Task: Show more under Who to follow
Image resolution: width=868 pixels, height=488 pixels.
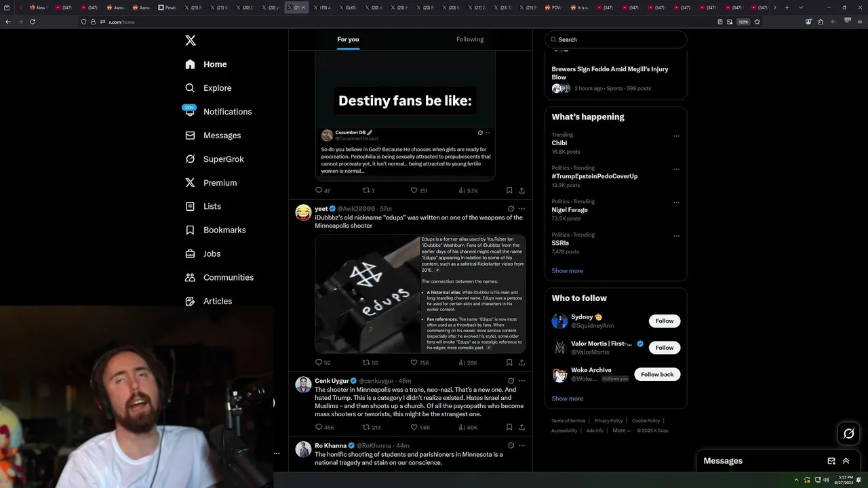Action: pos(568,399)
